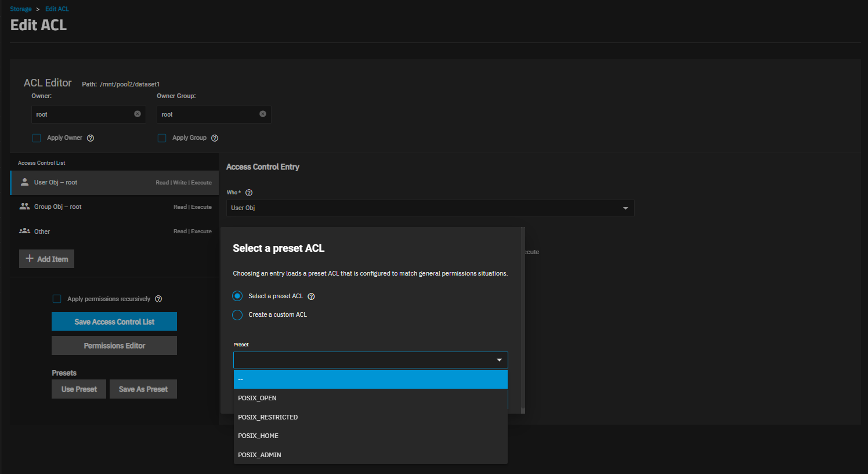Open help tooltip beside Who label
Screen dimensions: 868x474
click(x=249, y=193)
